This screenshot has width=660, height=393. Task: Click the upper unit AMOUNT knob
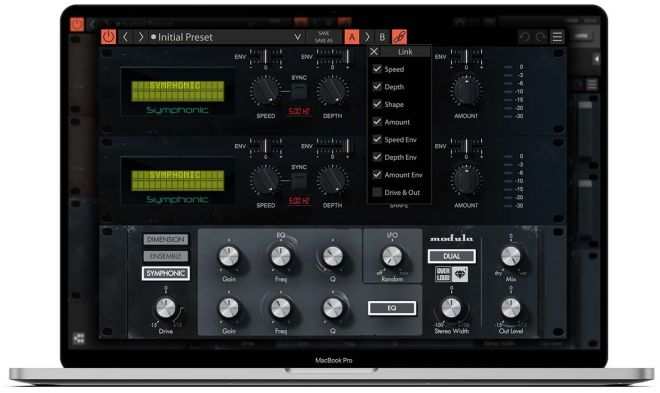click(466, 91)
